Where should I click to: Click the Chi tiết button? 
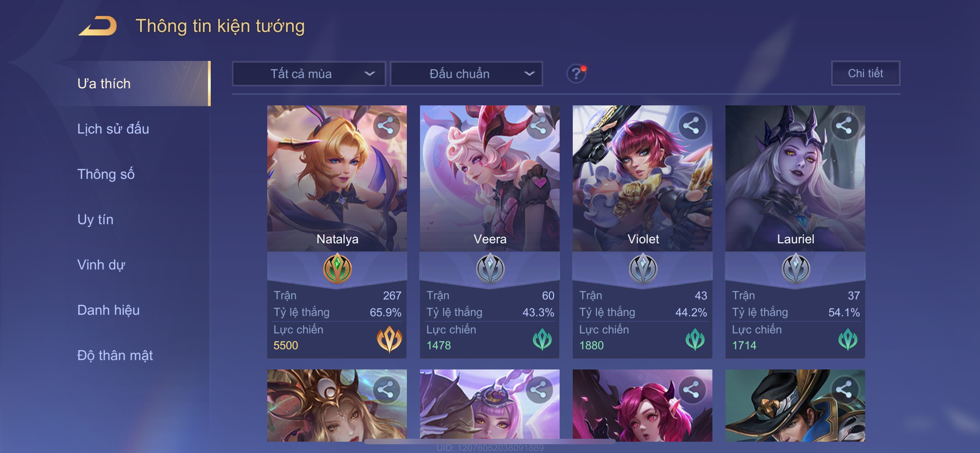click(866, 73)
